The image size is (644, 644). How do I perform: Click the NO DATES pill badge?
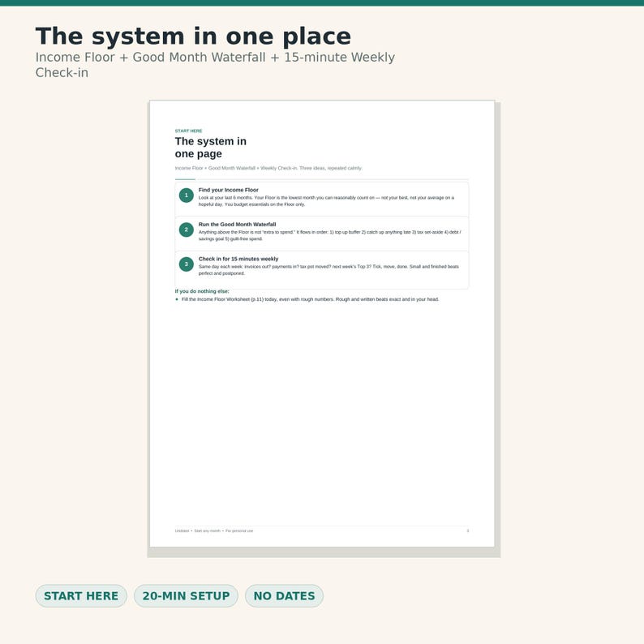pos(284,595)
